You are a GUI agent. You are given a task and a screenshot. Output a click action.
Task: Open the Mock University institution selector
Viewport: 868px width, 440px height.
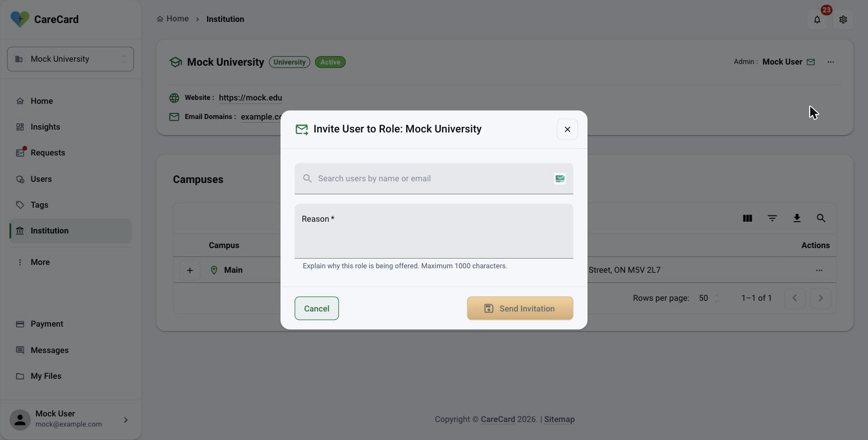point(71,59)
